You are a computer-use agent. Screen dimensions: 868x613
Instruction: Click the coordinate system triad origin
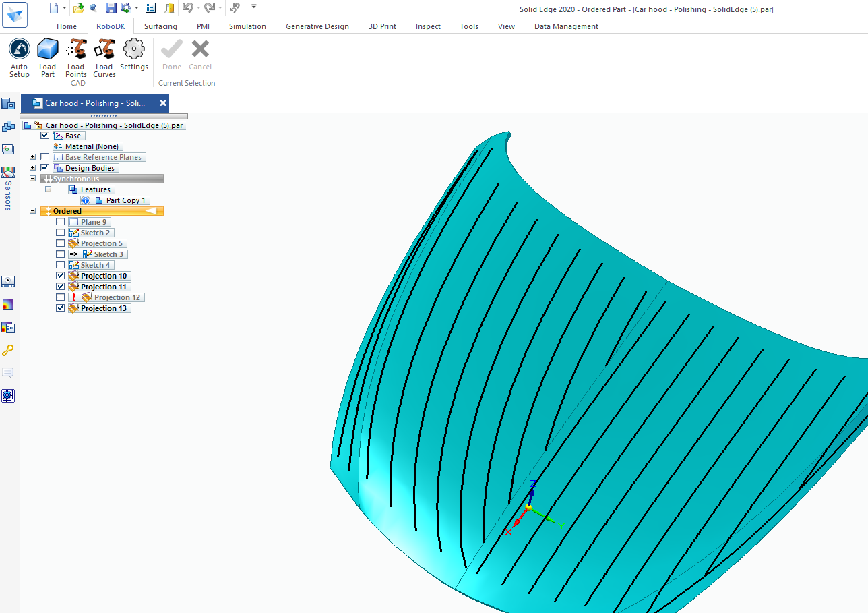529,506
